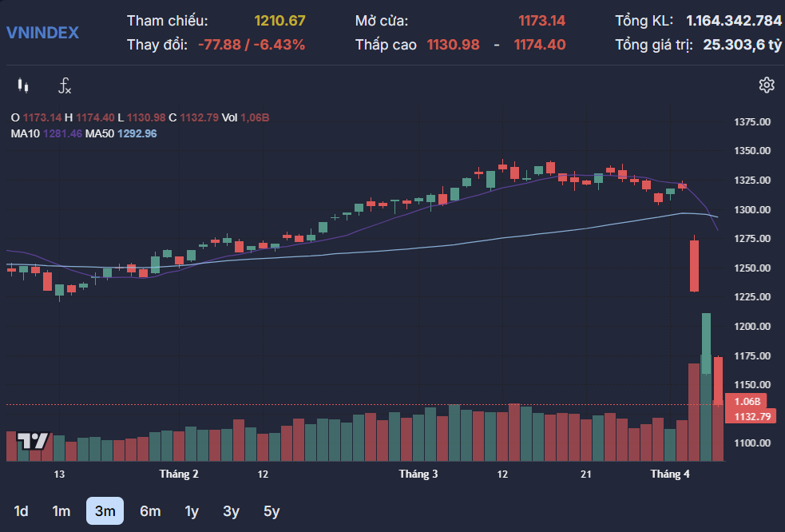Change chart range to 6m
The width and height of the screenshot is (785, 532).
pyautogui.click(x=150, y=511)
